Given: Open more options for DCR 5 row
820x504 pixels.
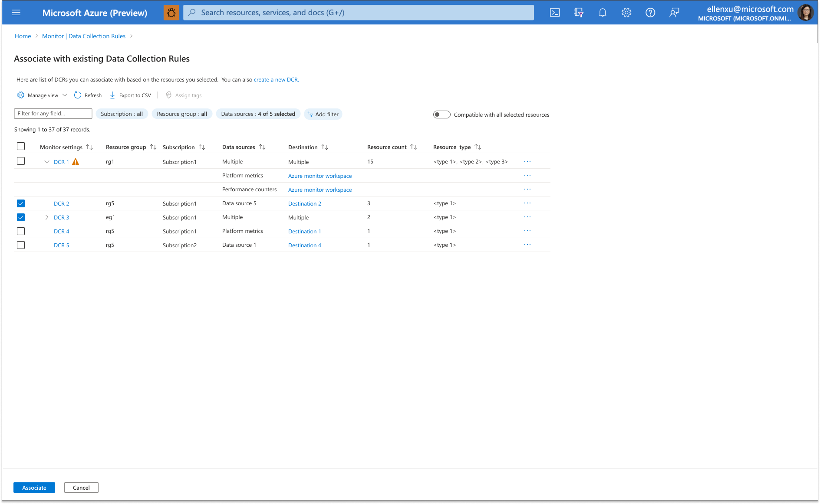Looking at the screenshot, I should click(527, 245).
